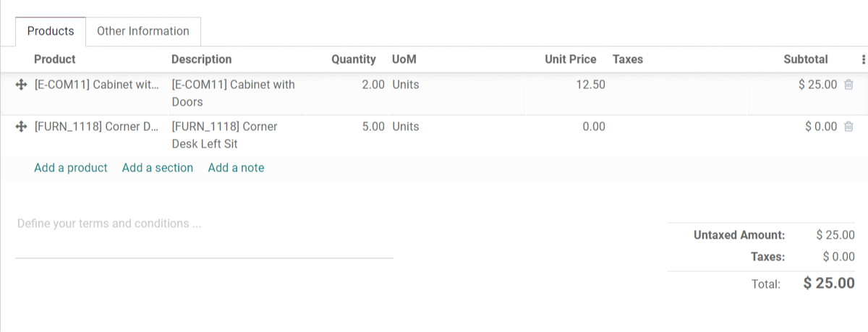
Task: Sort by the Unit Price column header
Action: coord(571,59)
